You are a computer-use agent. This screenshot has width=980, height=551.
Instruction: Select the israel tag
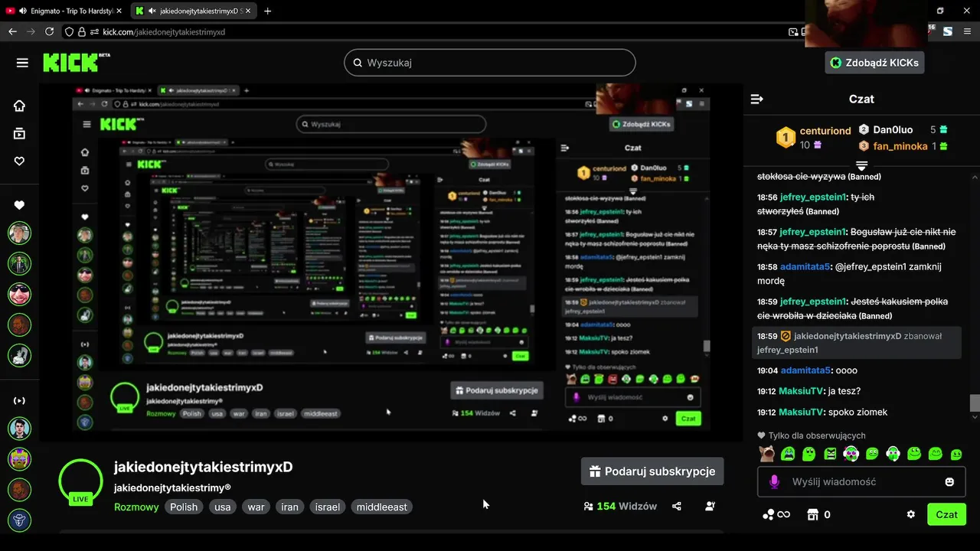[x=328, y=507]
